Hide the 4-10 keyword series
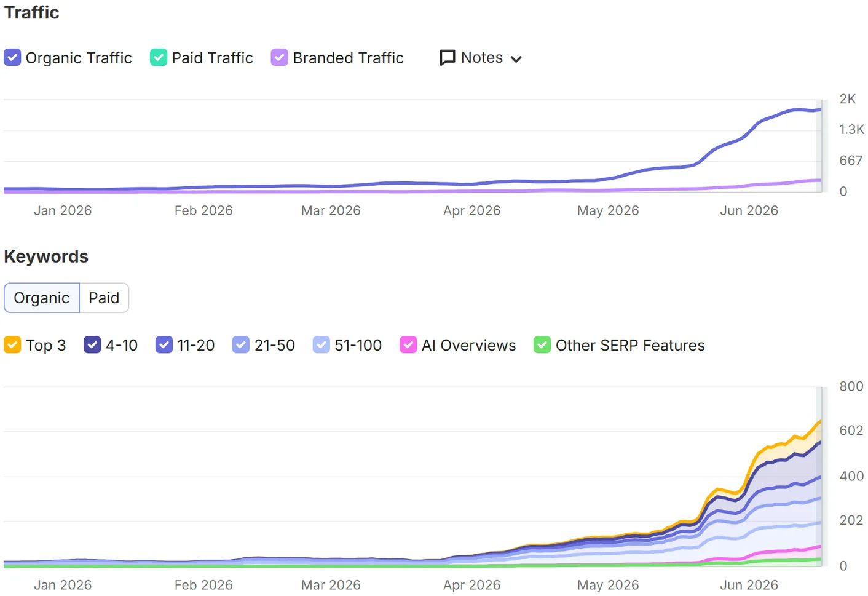The height and width of the screenshot is (596, 868). click(92, 345)
